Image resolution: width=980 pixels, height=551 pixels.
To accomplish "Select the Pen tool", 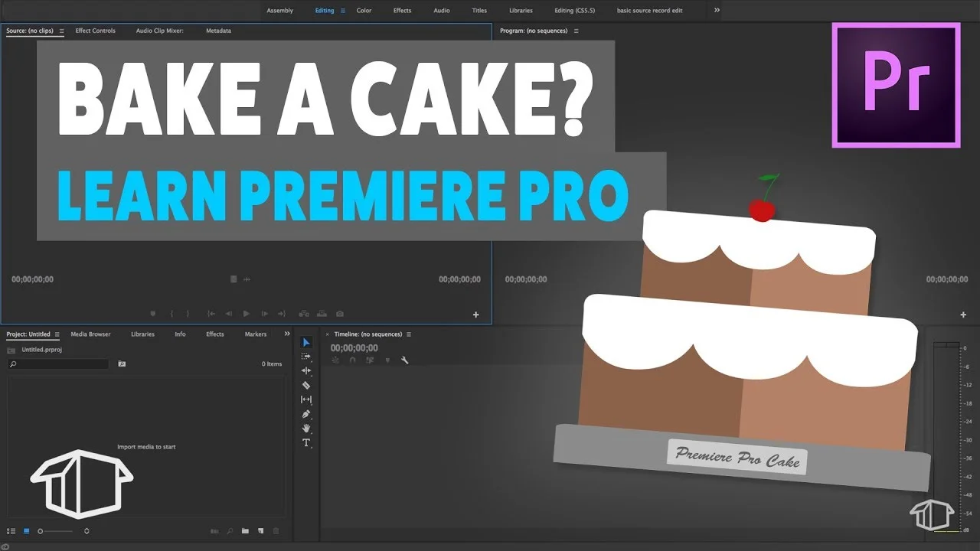I will (306, 414).
